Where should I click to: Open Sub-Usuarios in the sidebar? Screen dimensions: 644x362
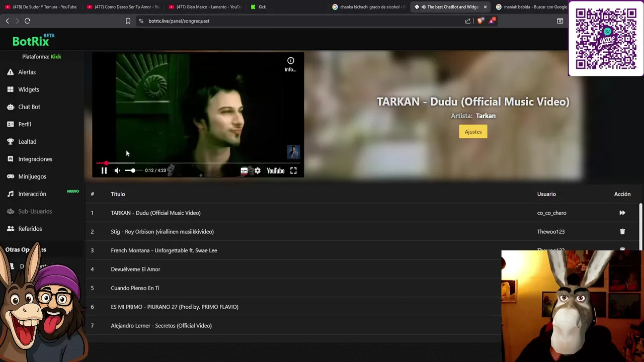point(35,211)
